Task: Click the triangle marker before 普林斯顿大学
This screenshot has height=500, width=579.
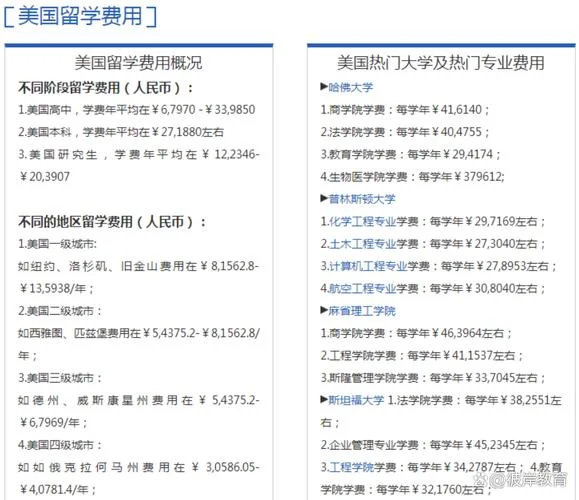Action: 324,199
